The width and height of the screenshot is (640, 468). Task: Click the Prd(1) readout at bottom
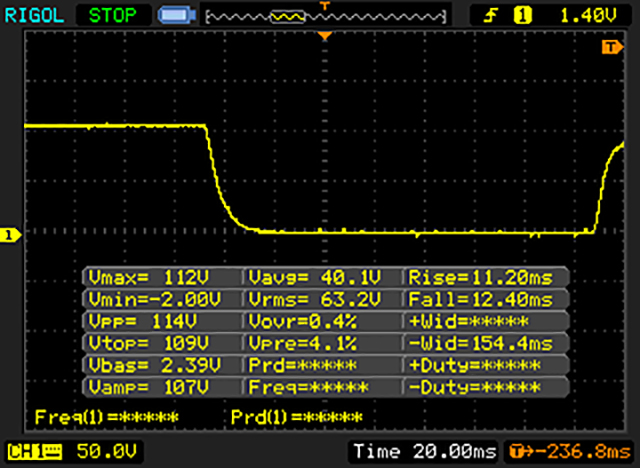click(x=297, y=416)
